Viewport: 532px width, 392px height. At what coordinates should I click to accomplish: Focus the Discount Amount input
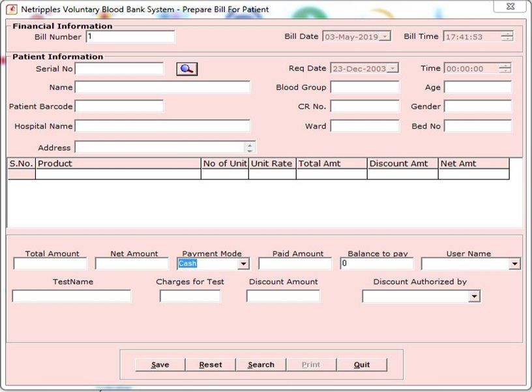coord(283,296)
